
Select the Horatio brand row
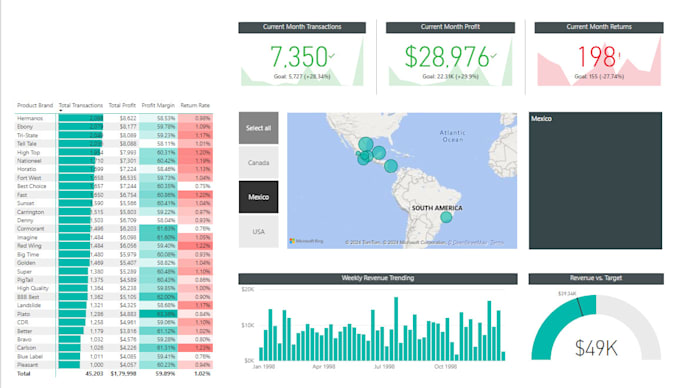point(114,169)
